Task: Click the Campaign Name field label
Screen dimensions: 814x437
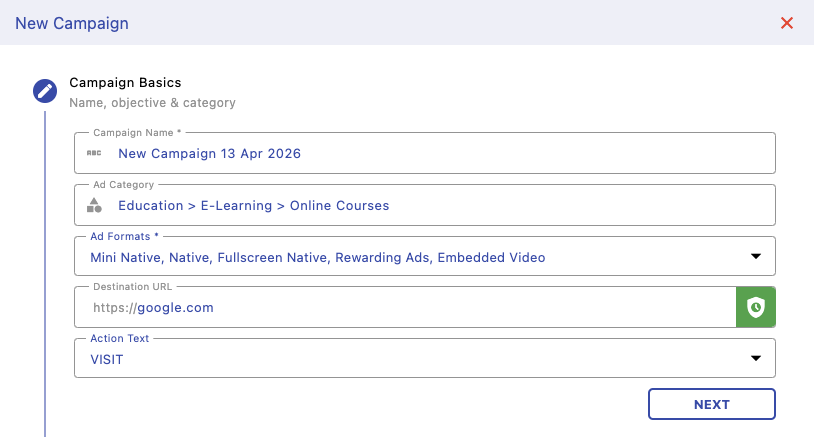Action: [137, 132]
